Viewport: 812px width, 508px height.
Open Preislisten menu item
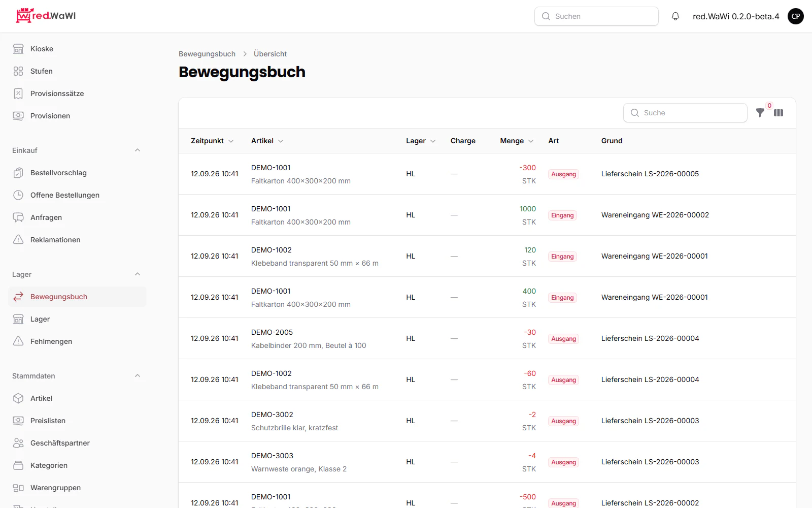(x=77, y=421)
